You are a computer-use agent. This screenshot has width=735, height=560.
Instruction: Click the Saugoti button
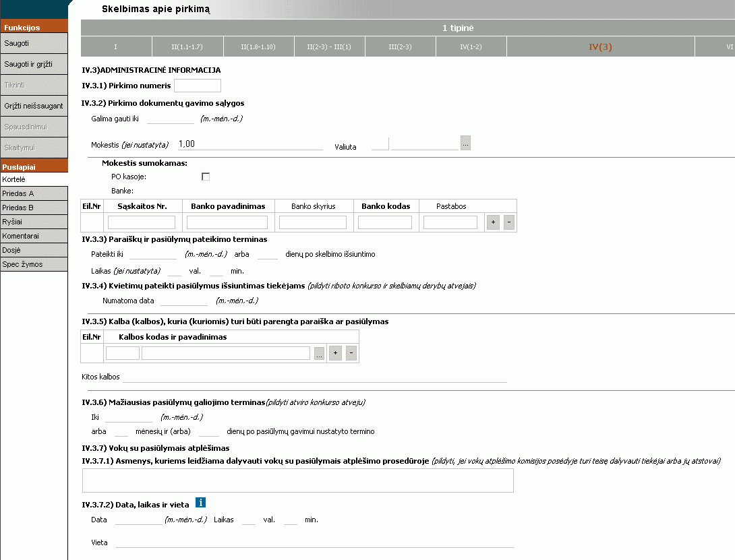click(34, 43)
